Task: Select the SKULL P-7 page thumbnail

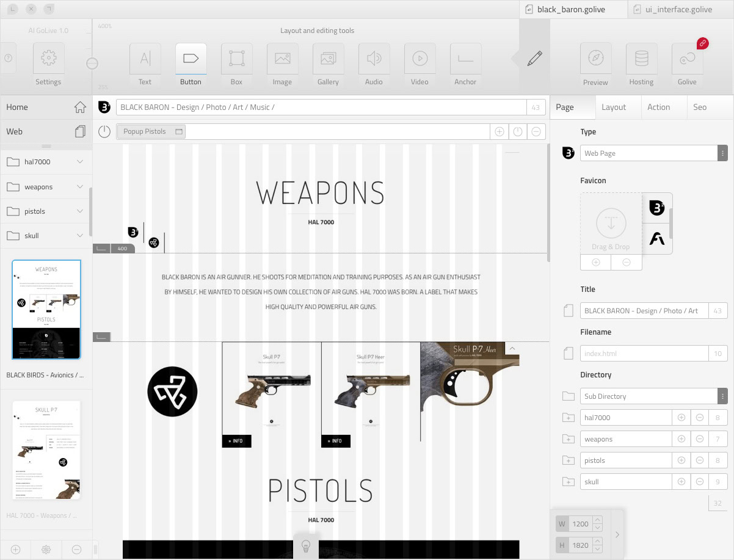Action: [x=46, y=450]
